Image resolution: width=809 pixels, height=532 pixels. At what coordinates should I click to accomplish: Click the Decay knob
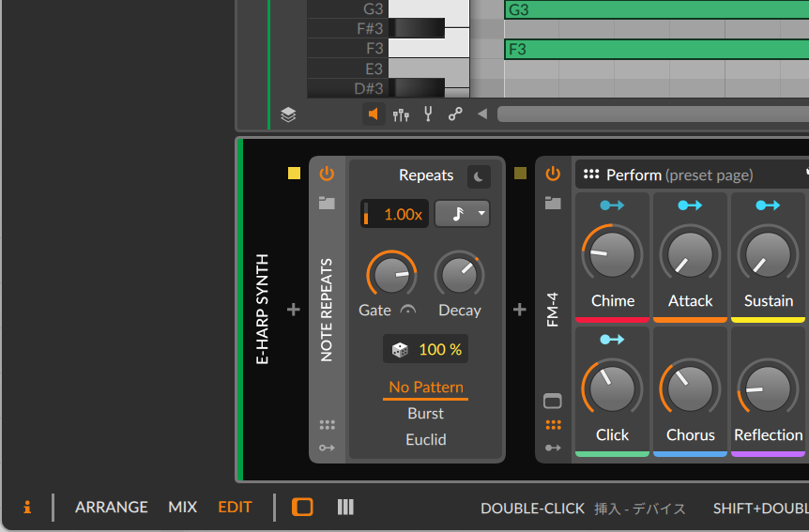pyautogui.click(x=459, y=275)
